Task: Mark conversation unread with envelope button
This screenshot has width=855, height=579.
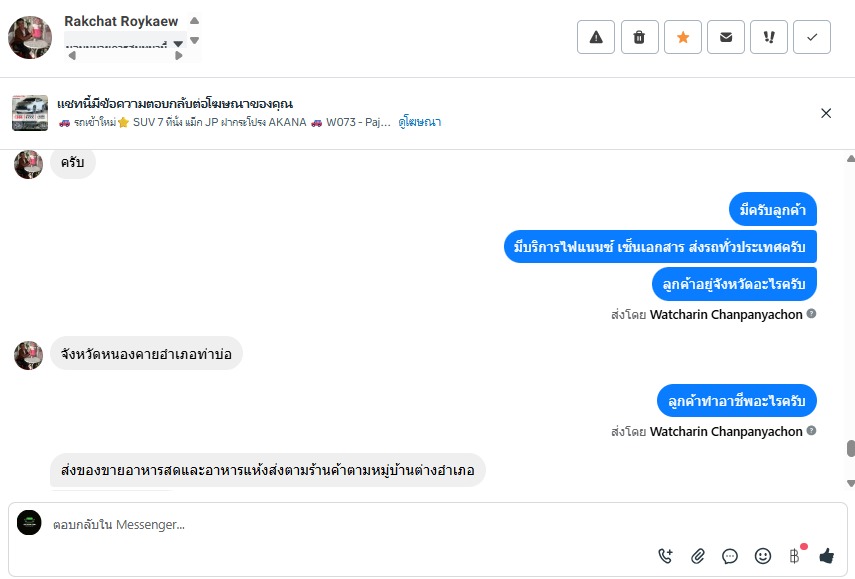Action: click(x=726, y=37)
